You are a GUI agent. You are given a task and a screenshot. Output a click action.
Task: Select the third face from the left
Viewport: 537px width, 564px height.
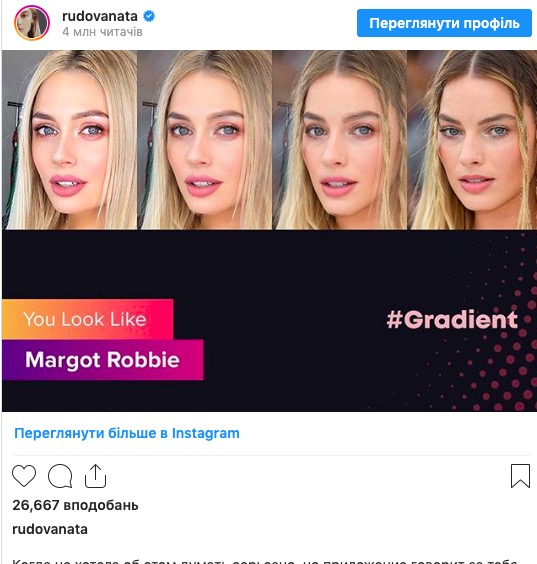click(340, 140)
